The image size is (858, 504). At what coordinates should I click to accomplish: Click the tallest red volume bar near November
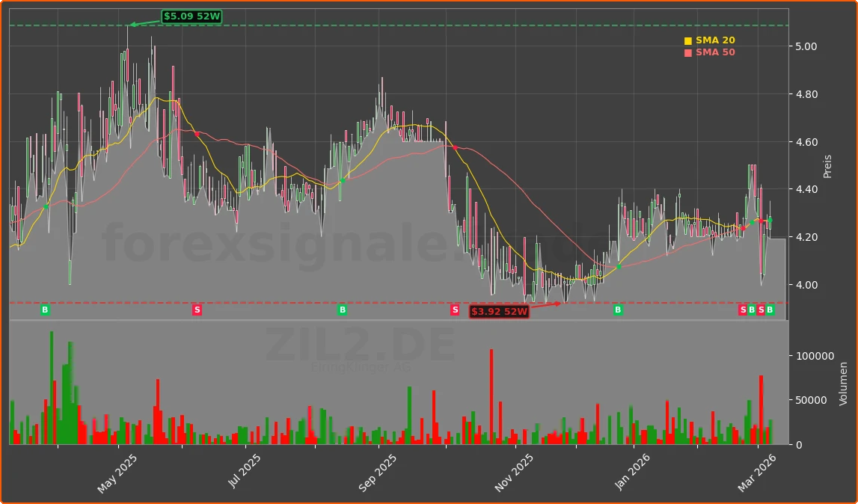[x=491, y=396]
